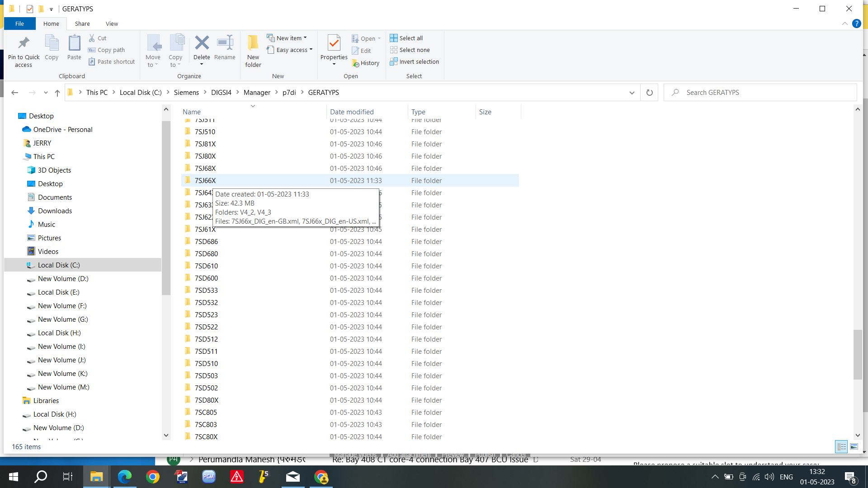
Task: Click the file list vertical scrollbar
Action: [858, 354]
